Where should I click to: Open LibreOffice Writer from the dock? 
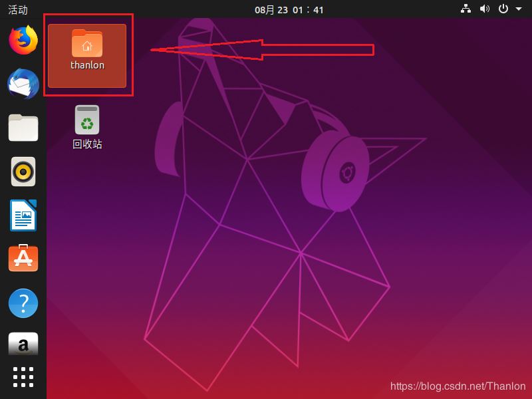click(x=23, y=215)
